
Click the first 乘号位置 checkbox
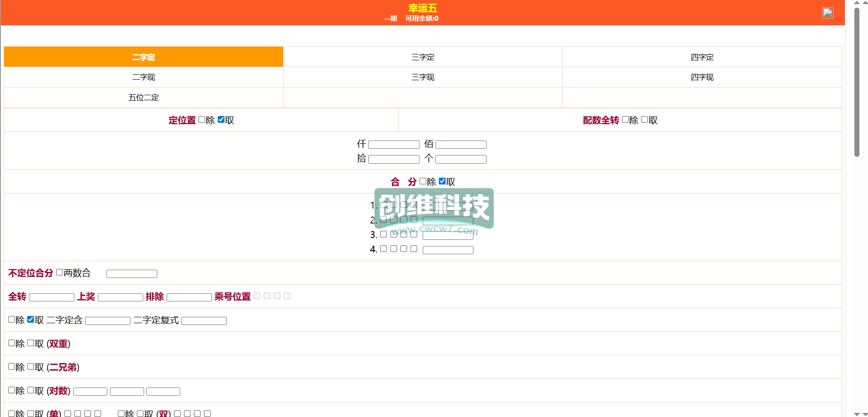(257, 296)
